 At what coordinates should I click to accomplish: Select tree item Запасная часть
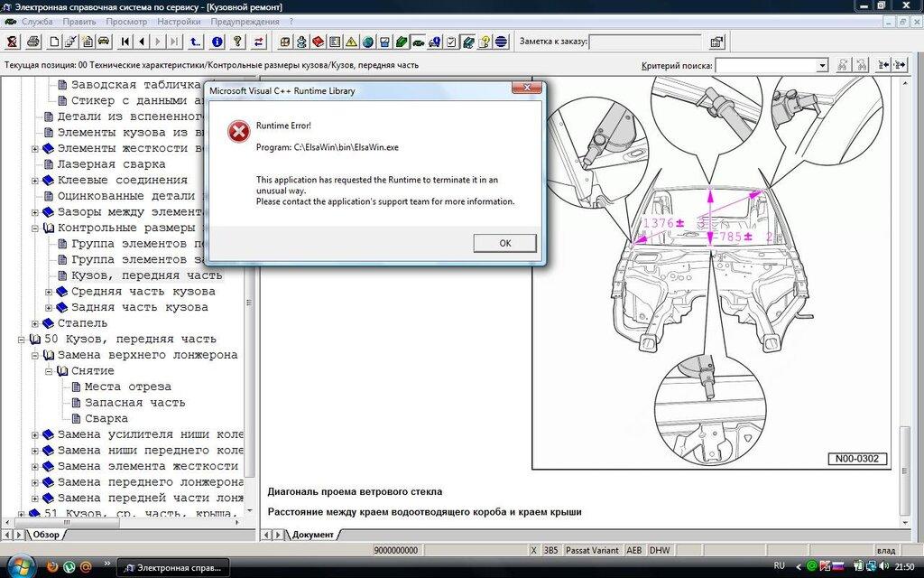(135, 403)
